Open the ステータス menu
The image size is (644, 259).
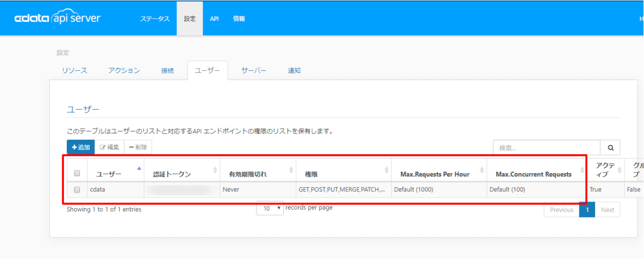point(155,18)
